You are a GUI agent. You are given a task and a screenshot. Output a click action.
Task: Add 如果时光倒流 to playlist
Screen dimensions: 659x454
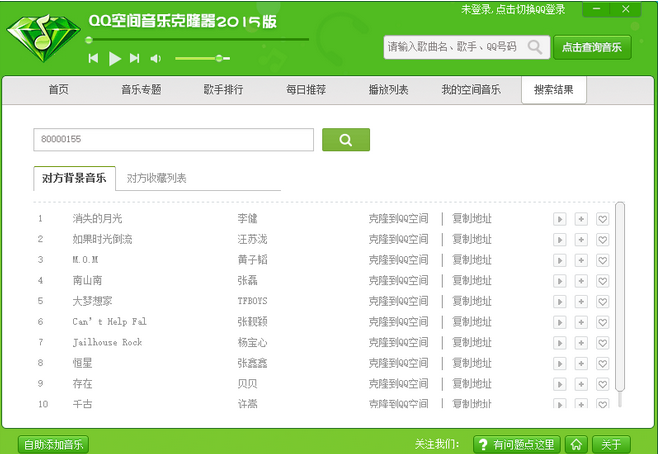point(581,240)
